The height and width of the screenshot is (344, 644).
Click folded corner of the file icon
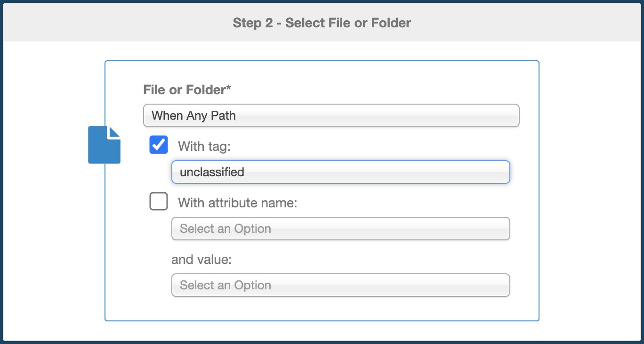click(x=115, y=132)
